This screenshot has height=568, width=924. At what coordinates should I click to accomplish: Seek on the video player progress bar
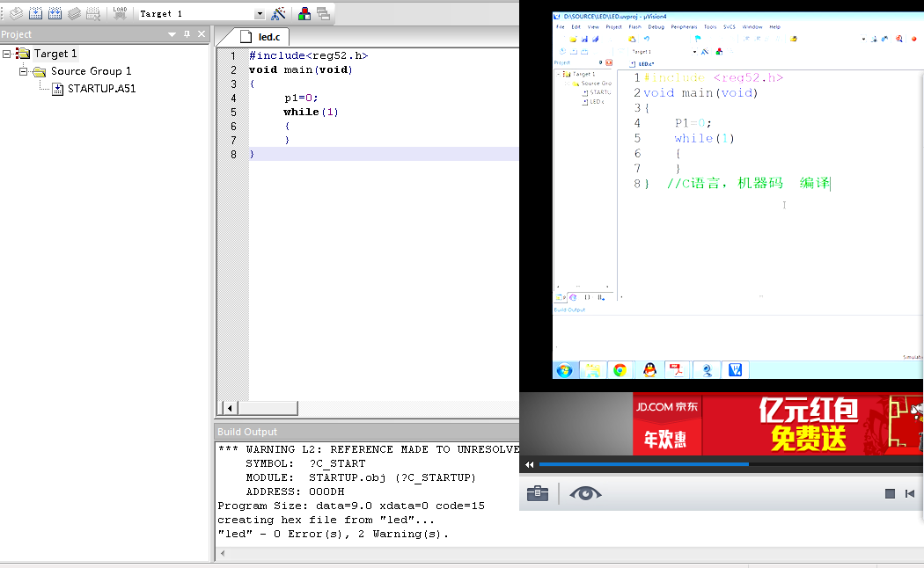730,464
